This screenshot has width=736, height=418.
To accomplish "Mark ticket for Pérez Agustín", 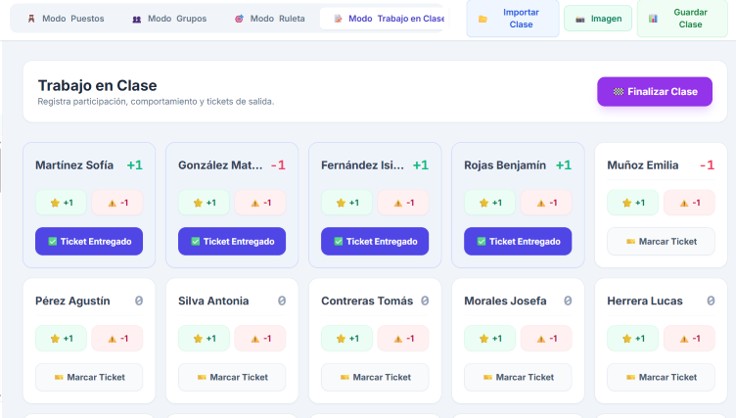I will [x=89, y=377].
